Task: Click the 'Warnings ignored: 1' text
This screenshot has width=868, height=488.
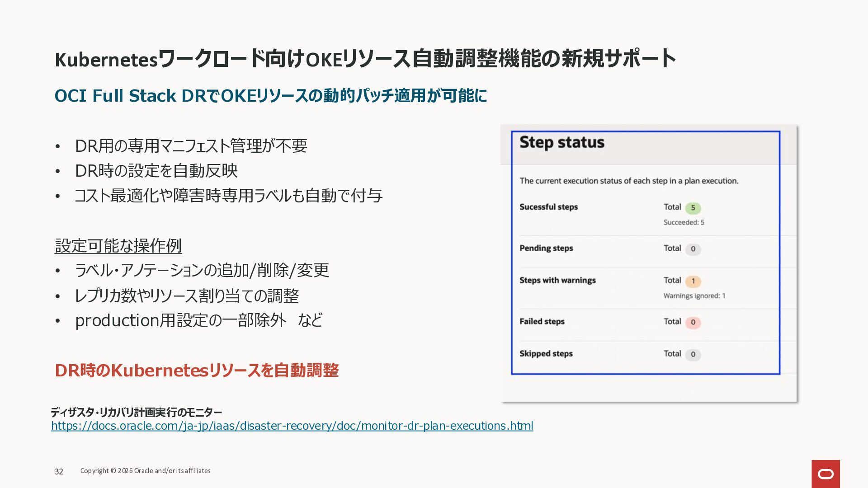Action: tap(694, 296)
